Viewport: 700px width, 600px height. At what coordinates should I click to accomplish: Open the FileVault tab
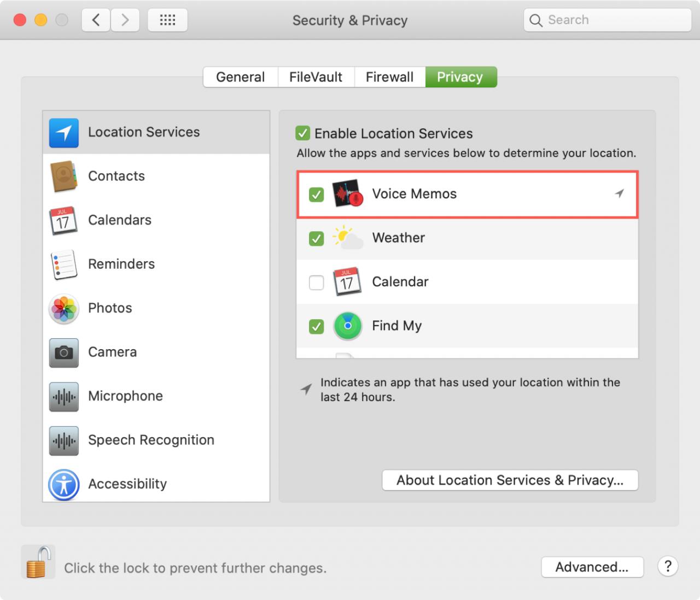[x=316, y=77]
